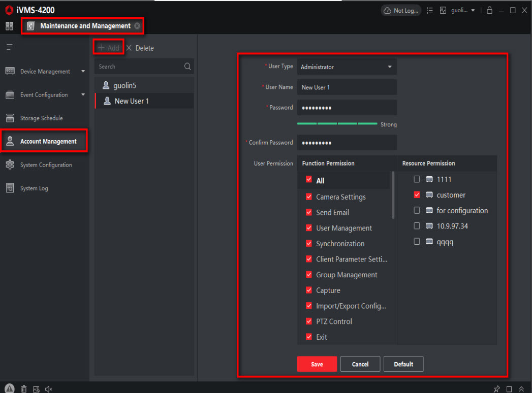Screen dimensions: 532x393
Task: Collapse sidebar using the hamburger icon
Action: pos(9,47)
